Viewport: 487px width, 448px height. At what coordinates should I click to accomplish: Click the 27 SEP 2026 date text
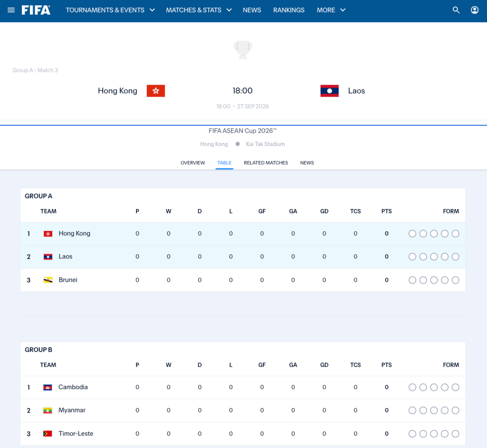pyautogui.click(x=253, y=106)
